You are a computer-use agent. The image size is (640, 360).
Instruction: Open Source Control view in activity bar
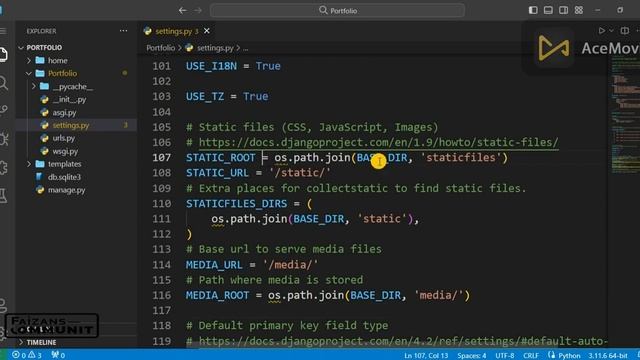tap(3, 110)
